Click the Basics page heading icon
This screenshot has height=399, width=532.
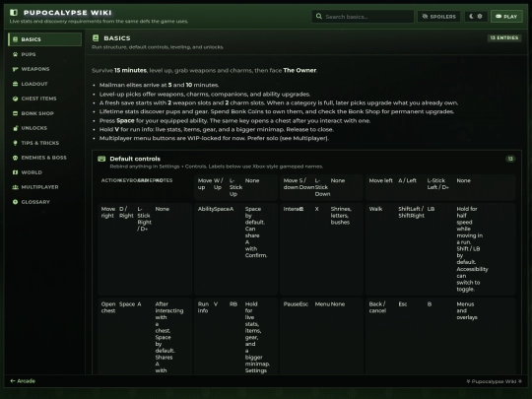pos(96,38)
